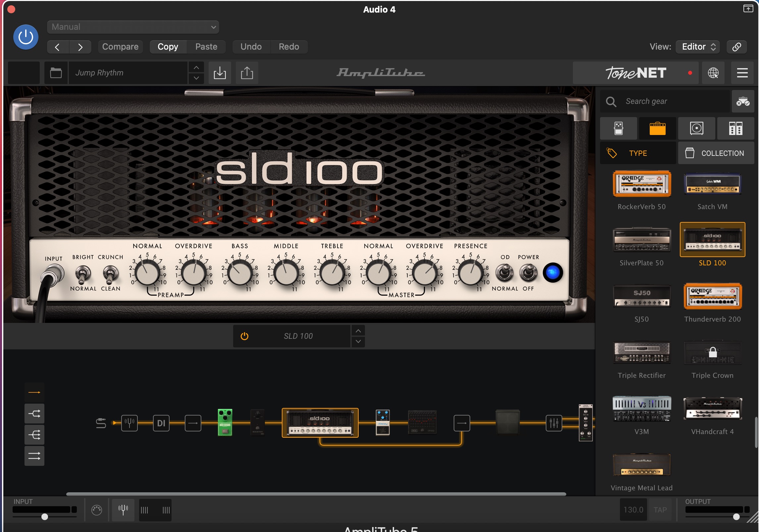Click the save preset download icon
This screenshot has height=532, width=759.
click(x=220, y=72)
